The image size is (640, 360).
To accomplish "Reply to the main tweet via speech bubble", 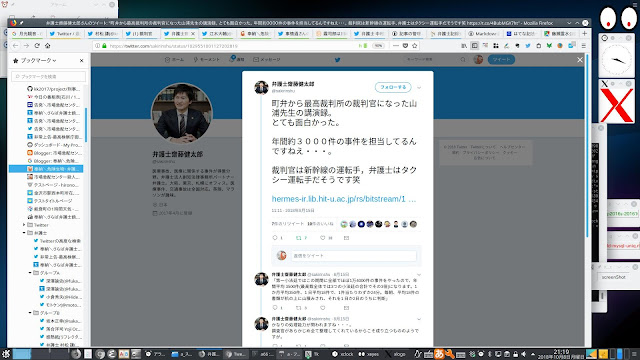I will [275, 238].
